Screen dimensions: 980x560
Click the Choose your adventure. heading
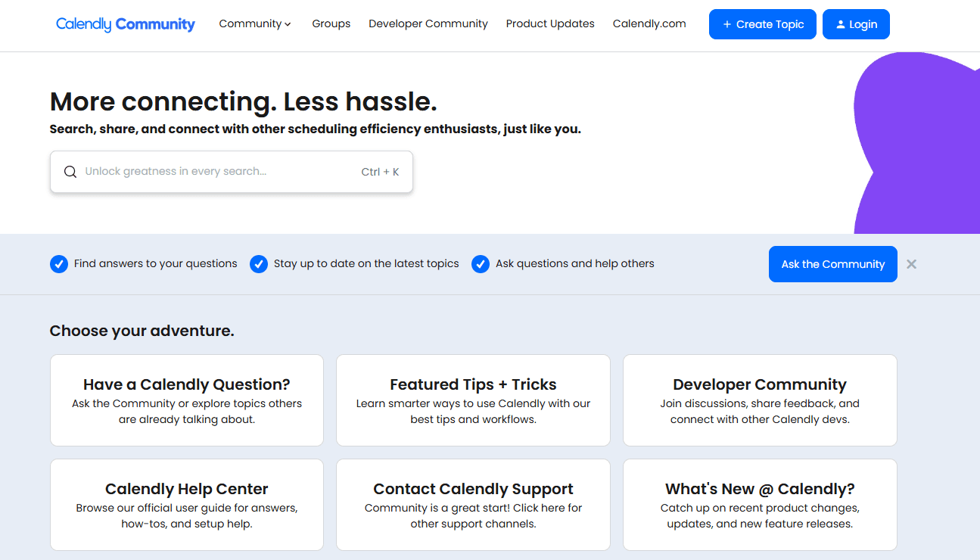click(x=142, y=331)
